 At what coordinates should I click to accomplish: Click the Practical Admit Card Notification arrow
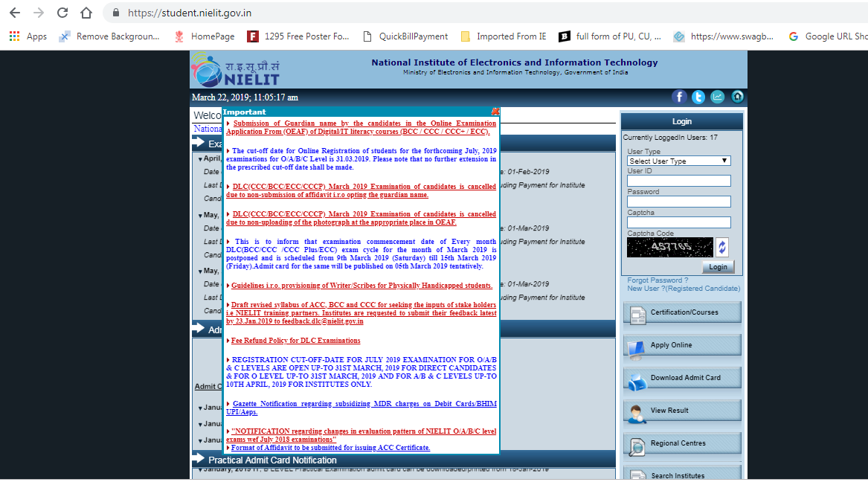tap(198, 459)
